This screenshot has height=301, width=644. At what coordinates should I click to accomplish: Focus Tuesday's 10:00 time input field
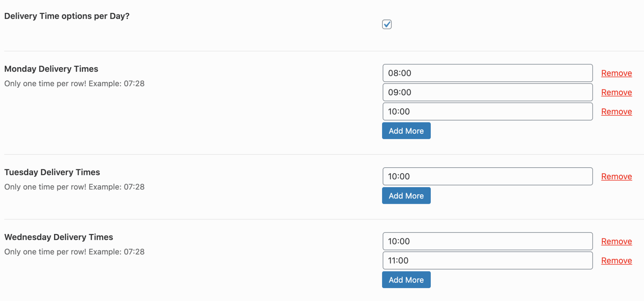[487, 176]
